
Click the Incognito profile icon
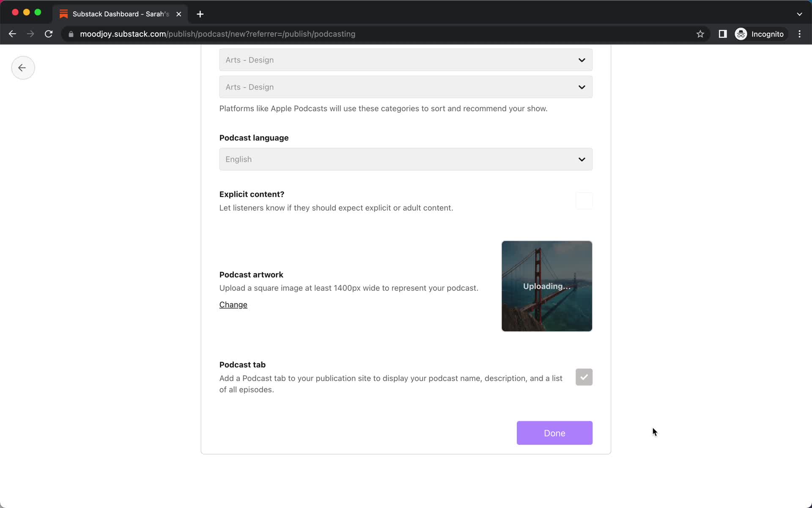coord(741,34)
